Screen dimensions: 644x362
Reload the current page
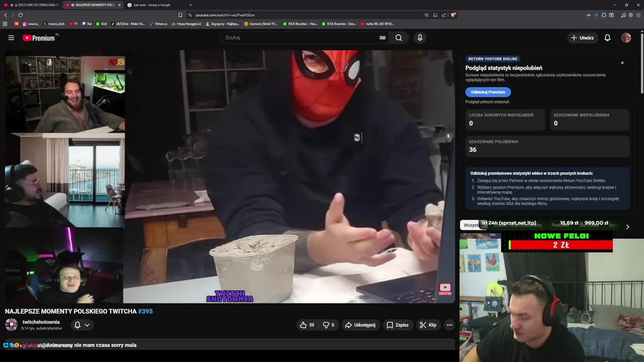click(x=20, y=15)
